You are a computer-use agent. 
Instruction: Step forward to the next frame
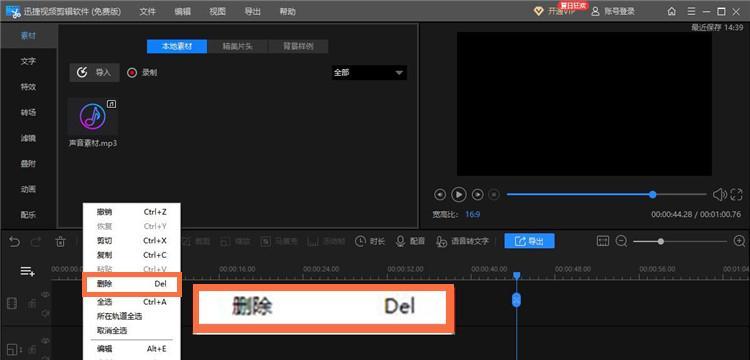point(477,195)
